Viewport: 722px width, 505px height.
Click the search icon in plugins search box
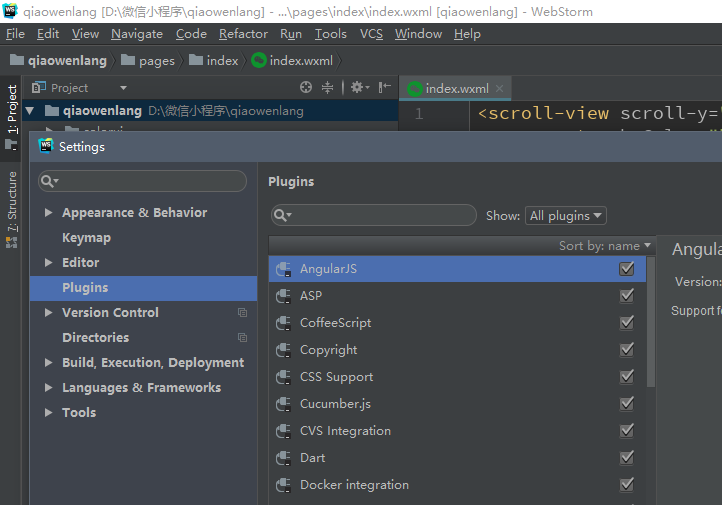pyautogui.click(x=282, y=215)
